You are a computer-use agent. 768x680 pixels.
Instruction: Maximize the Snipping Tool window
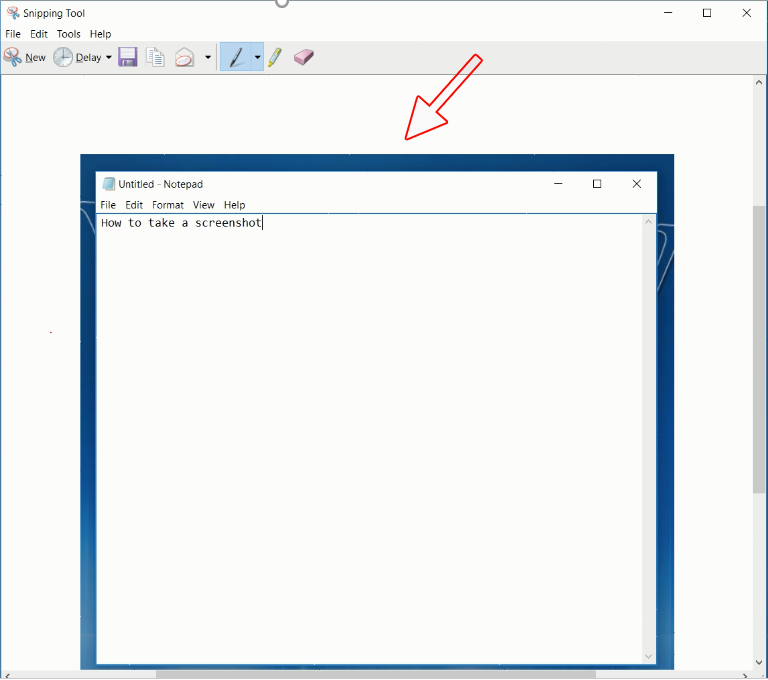pos(707,13)
